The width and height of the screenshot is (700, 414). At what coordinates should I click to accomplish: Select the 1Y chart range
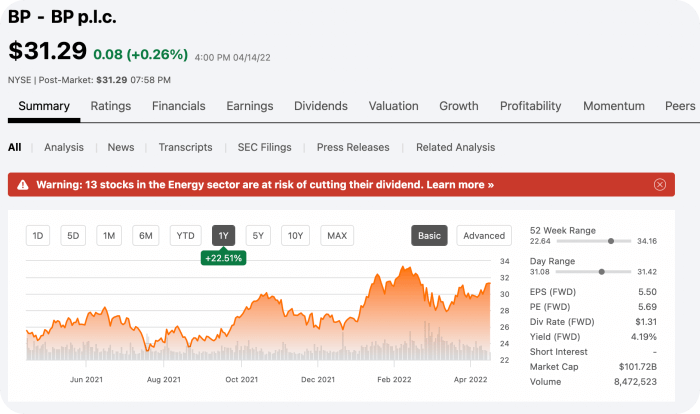[x=223, y=235]
